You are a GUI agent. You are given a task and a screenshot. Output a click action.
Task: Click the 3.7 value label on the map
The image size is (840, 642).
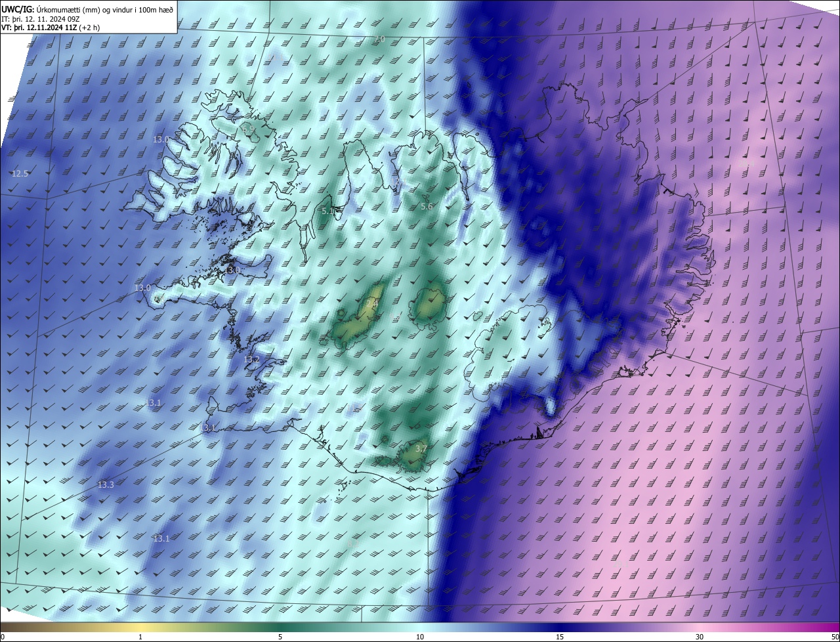[x=421, y=449]
